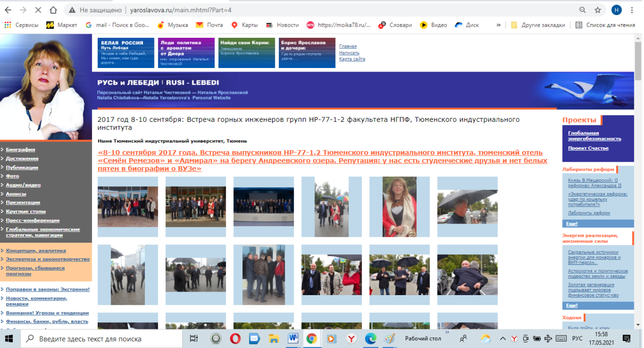Open the Маркет bookmark

point(62,25)
